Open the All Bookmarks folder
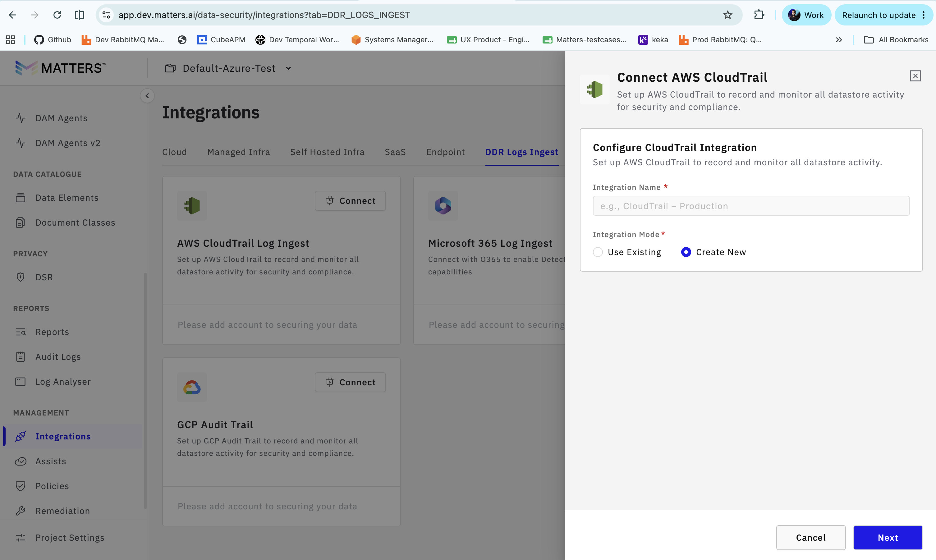The width and height of the screenshot is (936, 560). click(x=896, y=40)
